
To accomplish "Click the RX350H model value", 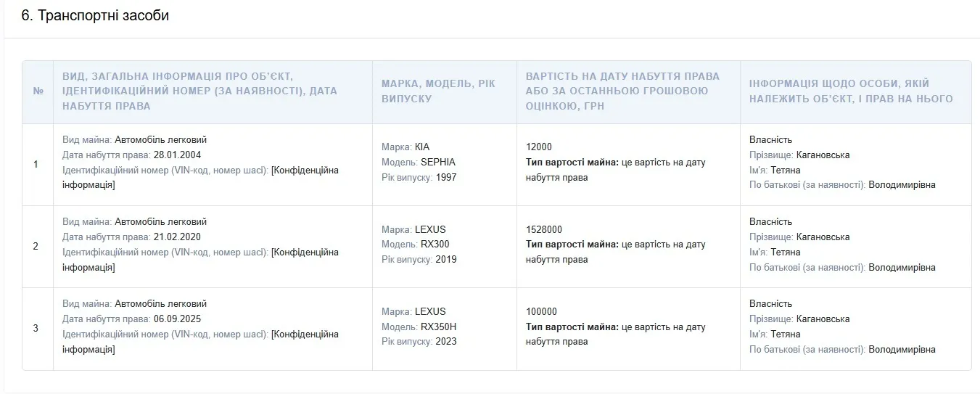I will 439,327.
